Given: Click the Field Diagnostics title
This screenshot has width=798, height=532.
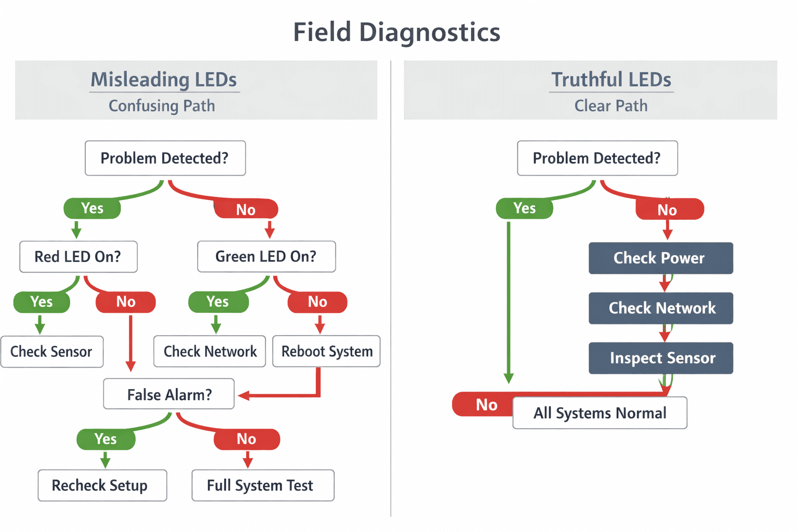Looking at the screenshot, I should pyautogui.click(x=397, y=32).
